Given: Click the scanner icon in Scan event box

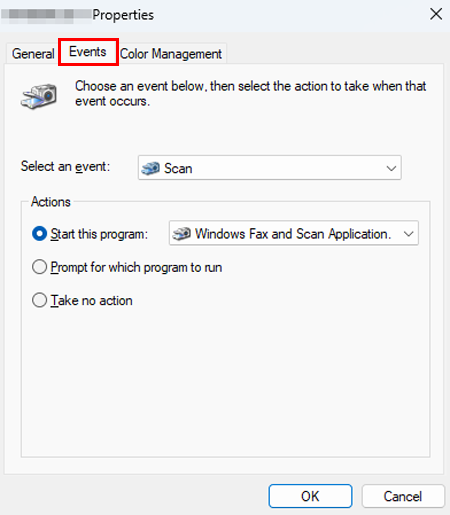Looking at the screenshot, I should 151,168.
